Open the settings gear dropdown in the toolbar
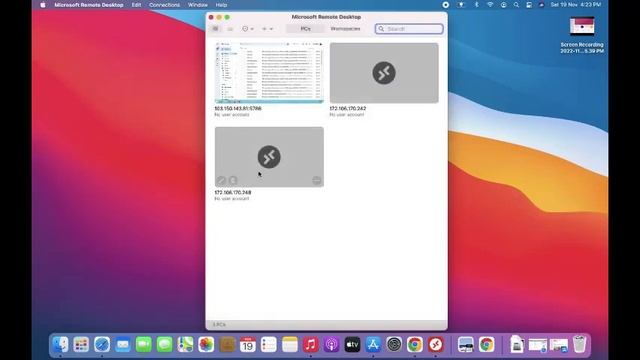Screen dimensions: 640x360 click(248, 29)
